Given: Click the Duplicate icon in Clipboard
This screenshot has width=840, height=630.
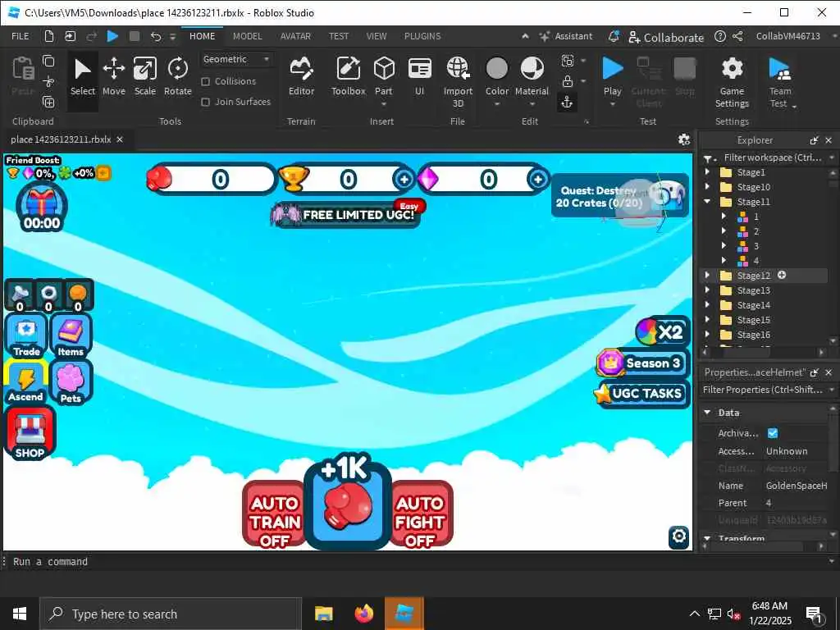Looking at the screenshot, I should (x=48, y=102).
